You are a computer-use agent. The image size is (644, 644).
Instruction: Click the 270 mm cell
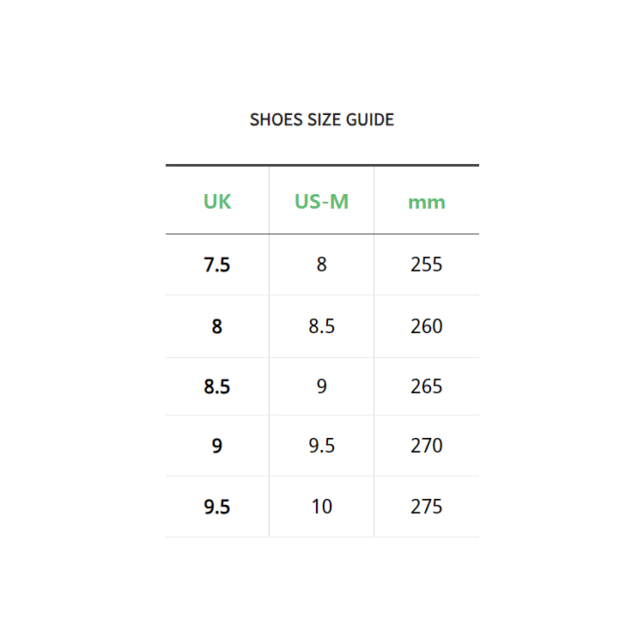[427, 447]
